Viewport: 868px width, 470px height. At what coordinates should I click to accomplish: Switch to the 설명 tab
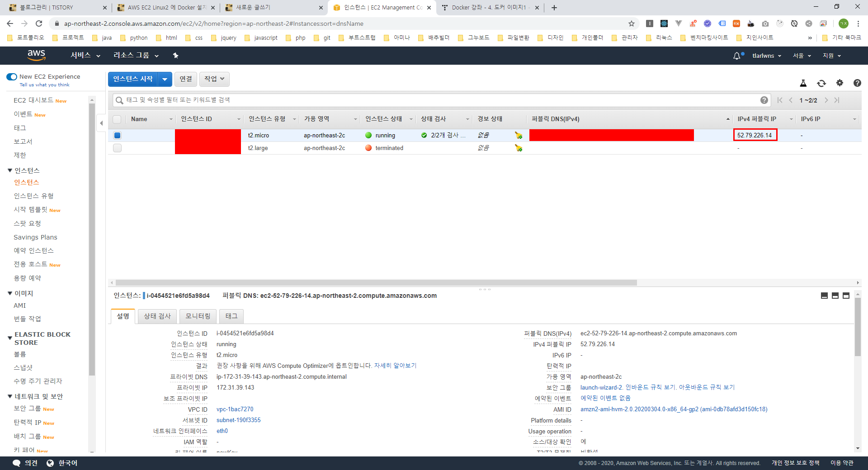pos(123,316)
